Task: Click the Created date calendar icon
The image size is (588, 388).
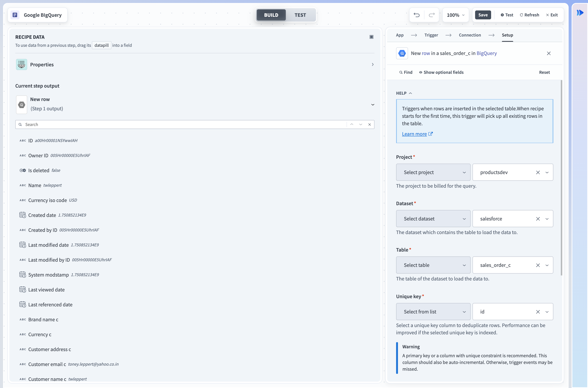Action: [x=23, y=215]
